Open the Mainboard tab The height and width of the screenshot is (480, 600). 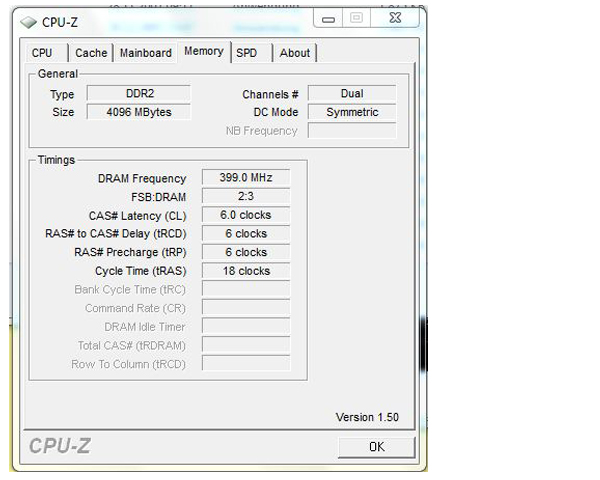pyautogui.click(x=146, y=53)
